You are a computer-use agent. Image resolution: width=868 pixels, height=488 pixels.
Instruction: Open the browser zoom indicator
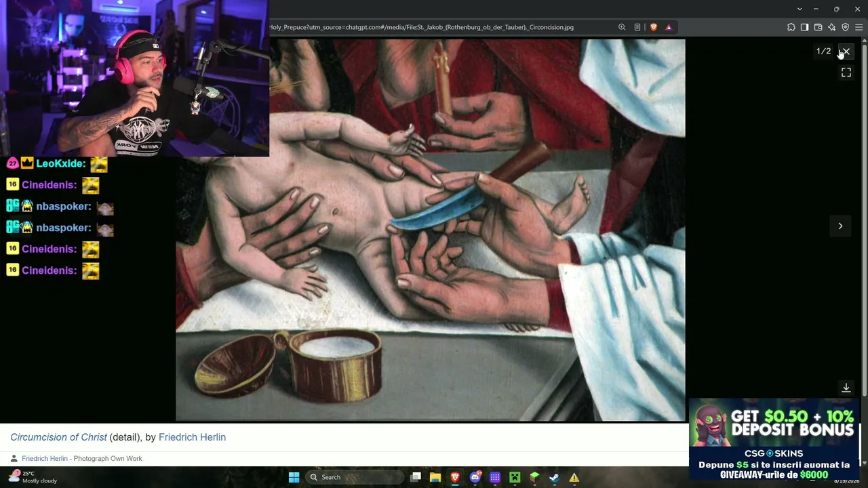point(622,27)
